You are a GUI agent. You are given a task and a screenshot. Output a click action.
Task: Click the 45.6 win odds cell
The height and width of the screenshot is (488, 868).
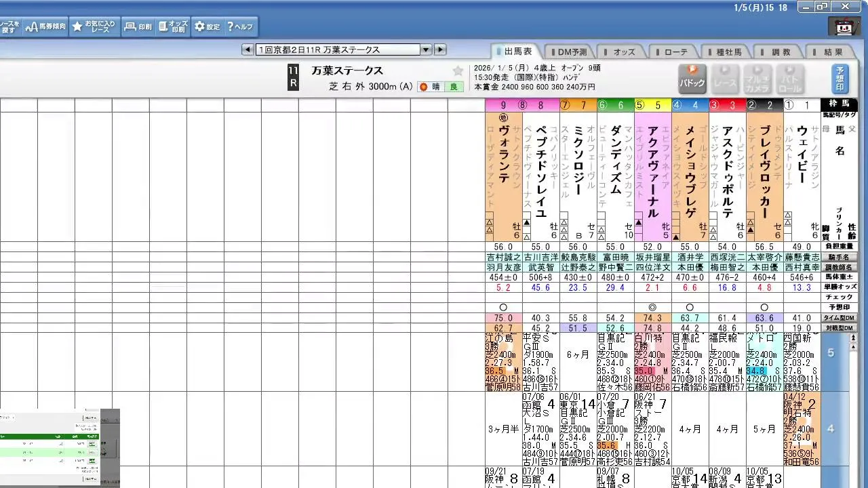[540, 287]
